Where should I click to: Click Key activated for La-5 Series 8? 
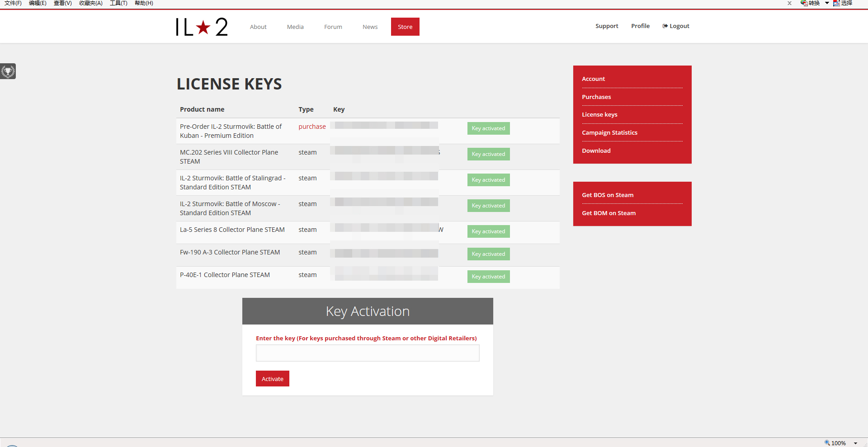488,231
